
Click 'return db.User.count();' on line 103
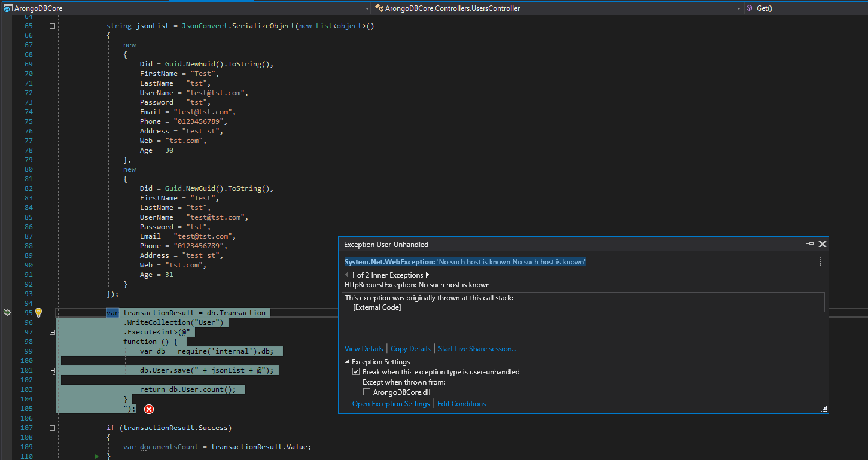(188, 389)
